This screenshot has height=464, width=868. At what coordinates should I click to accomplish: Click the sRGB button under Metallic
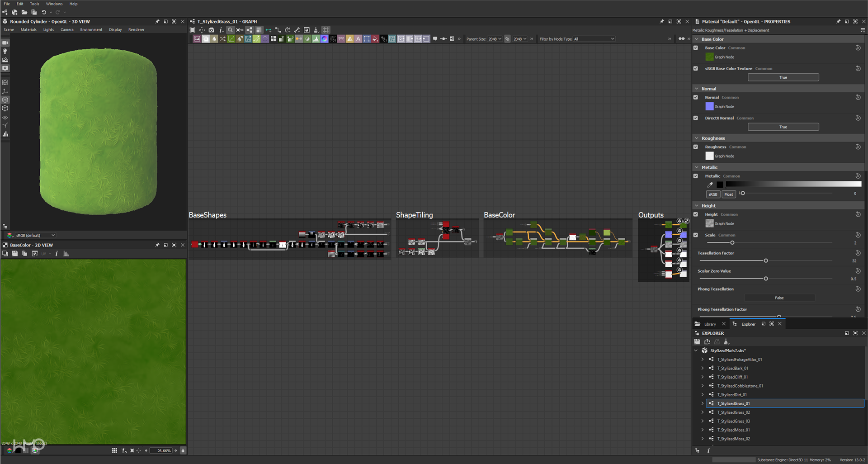point(713,194)
